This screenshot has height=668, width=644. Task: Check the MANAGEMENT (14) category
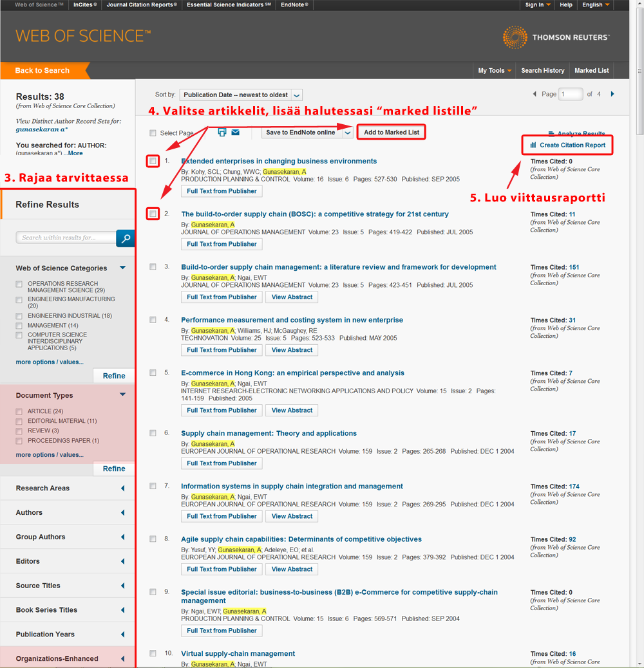[x=19, y=326]
